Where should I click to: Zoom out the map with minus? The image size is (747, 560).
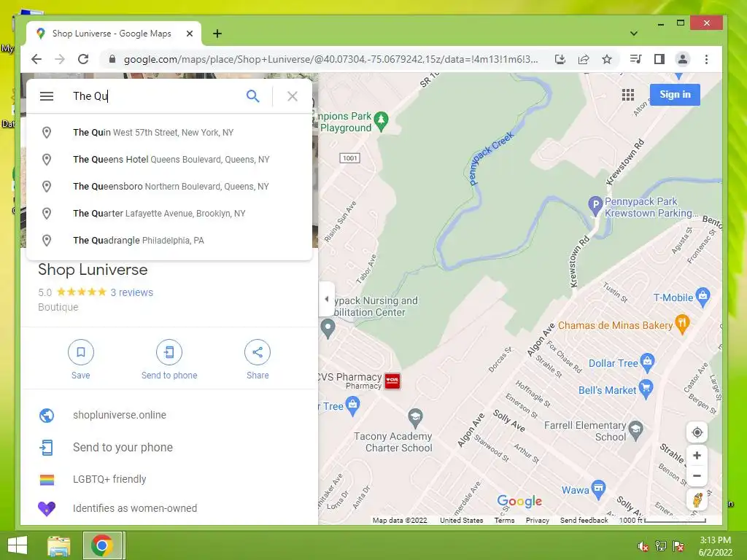click(x=697, y=475)
